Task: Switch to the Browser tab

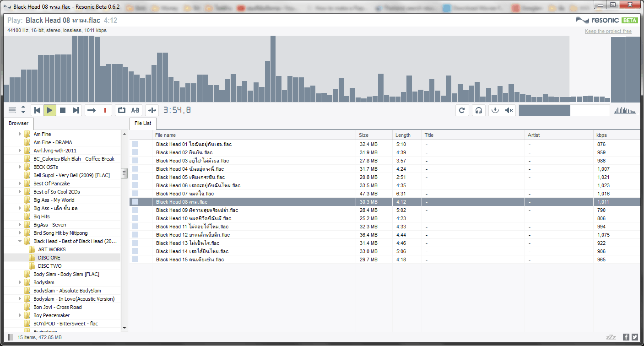Action: click(x=19, y=123)
